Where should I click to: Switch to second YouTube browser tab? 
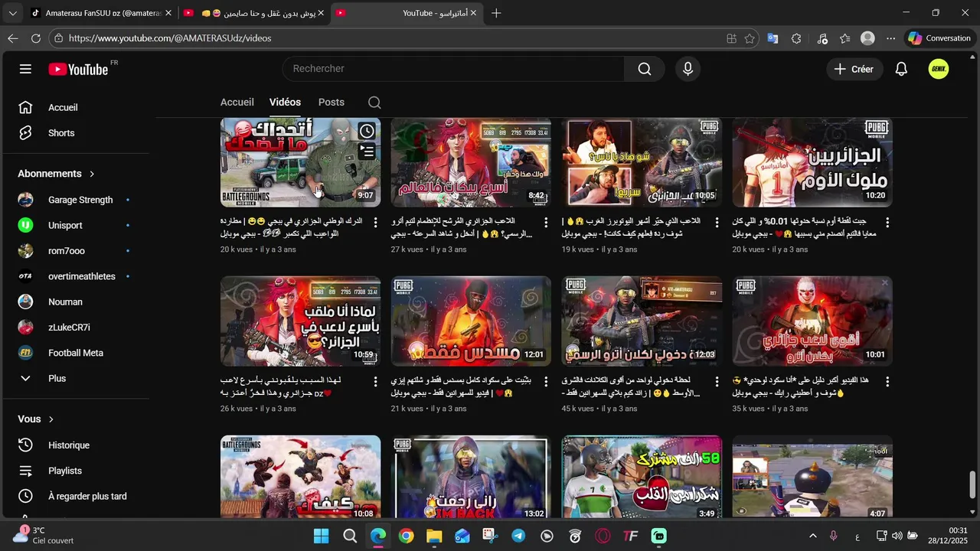(254, 13)
